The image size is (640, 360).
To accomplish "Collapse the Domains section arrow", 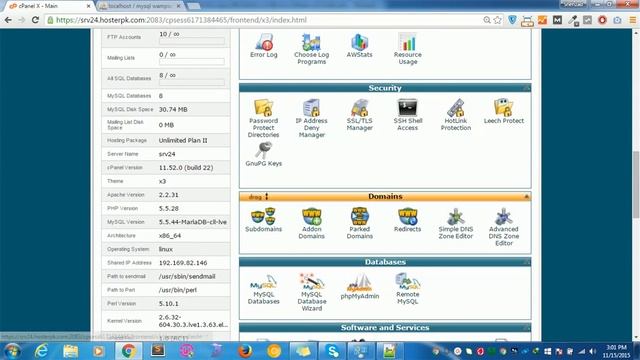I will point(527,196).
